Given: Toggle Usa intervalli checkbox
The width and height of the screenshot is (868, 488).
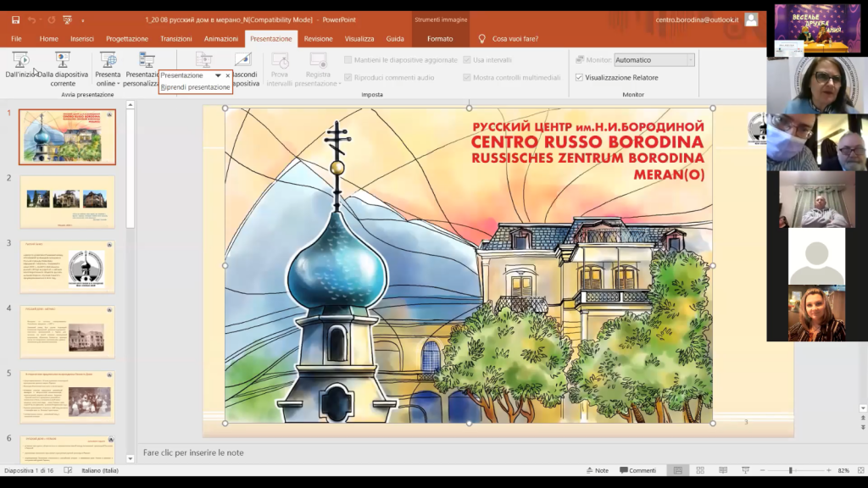Looking at the screenshot, I should pyautogui.click(x=467, y=60).
